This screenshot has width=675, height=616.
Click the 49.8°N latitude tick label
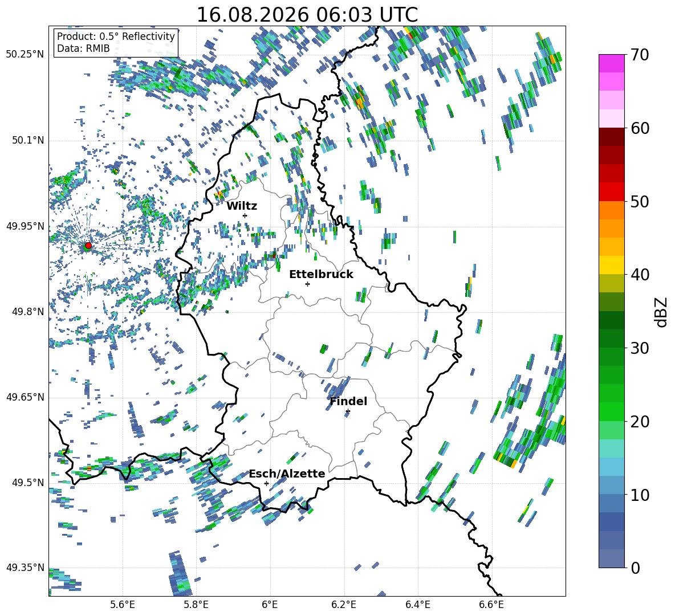(25, 312)
